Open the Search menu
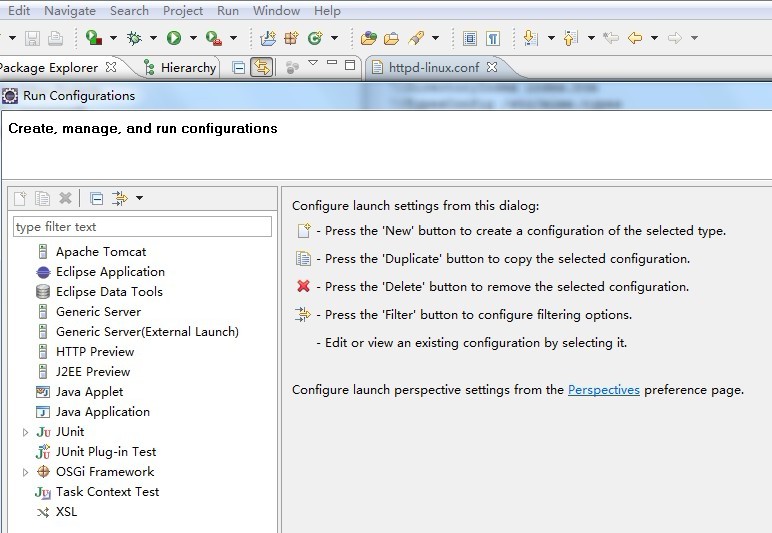 pos(129,10)
